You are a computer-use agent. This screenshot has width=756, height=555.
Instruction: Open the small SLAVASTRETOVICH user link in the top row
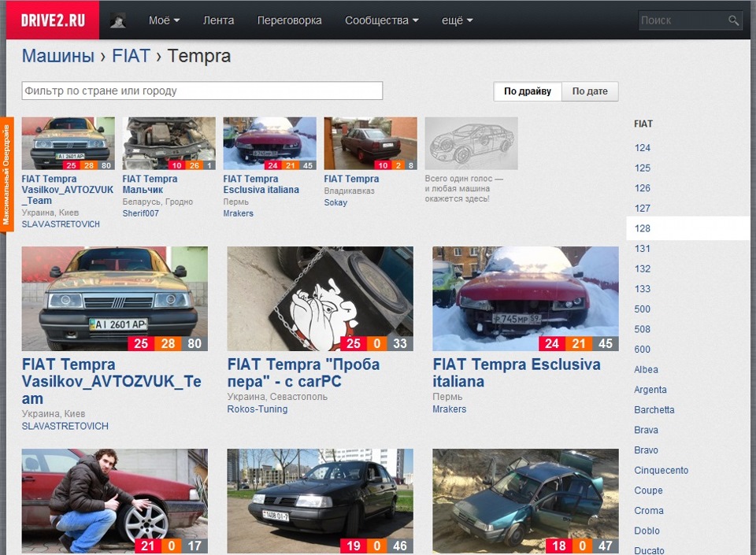pos(61,224)
